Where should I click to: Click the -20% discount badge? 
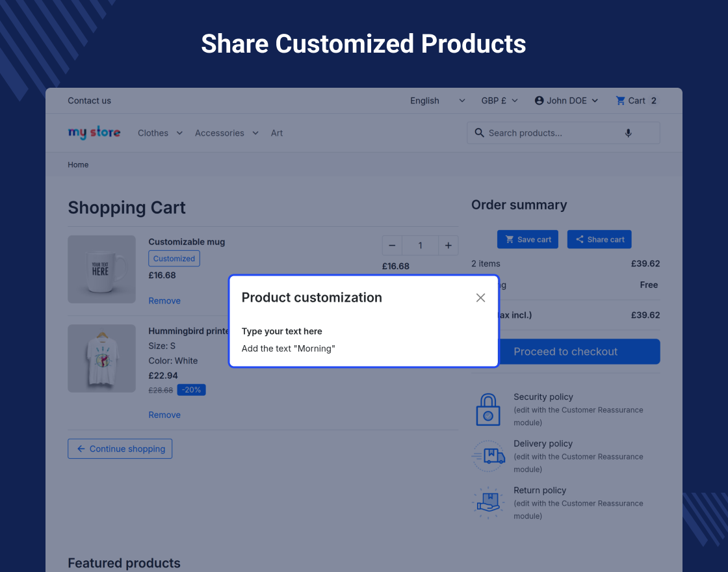(x=191, y=390)
